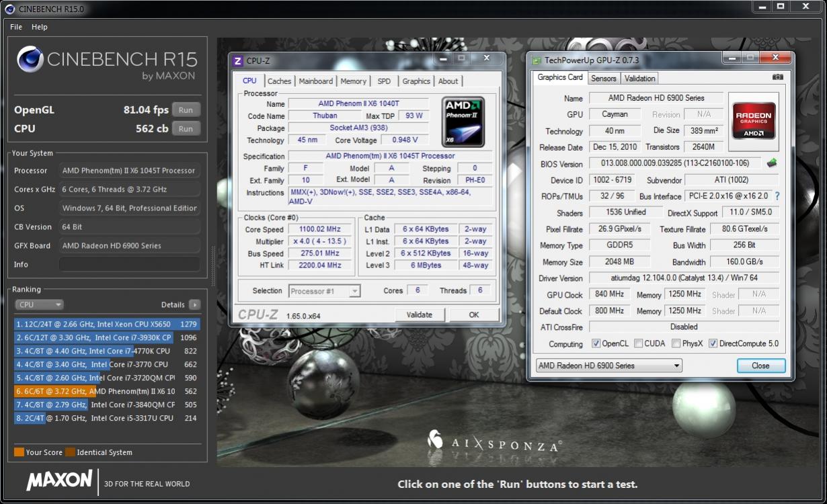Click the Bus Interface question mark icon
Screen dimensions: 827x504
point(777,196)
